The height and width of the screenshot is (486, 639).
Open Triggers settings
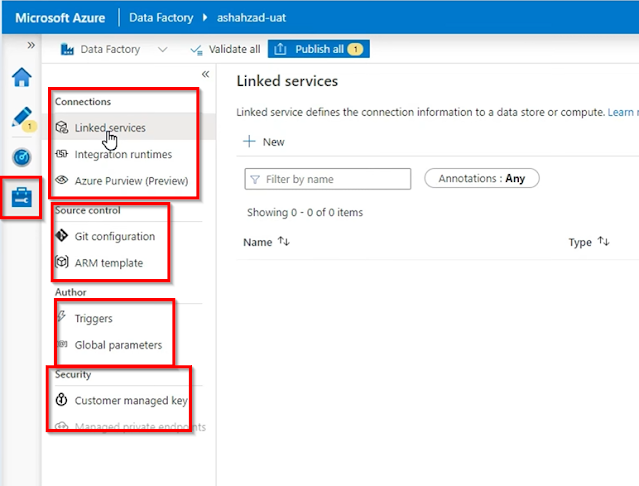[x=93, y=319]
